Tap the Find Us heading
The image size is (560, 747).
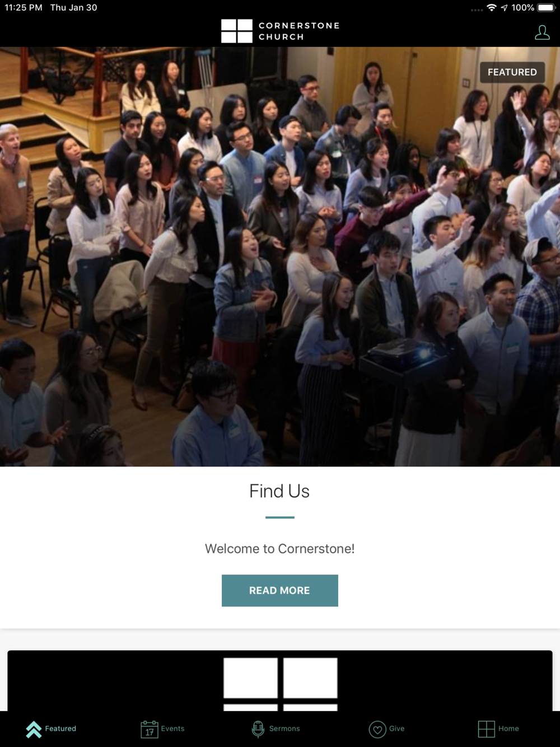pyautogui.click(x=279, y=491)
